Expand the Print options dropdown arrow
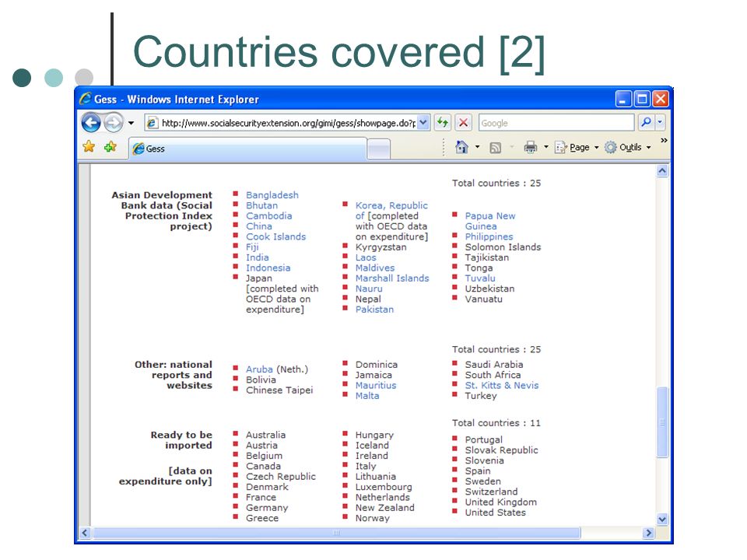Image resolution: width=747 pixels, height=560 pixels. pos(546,147)
